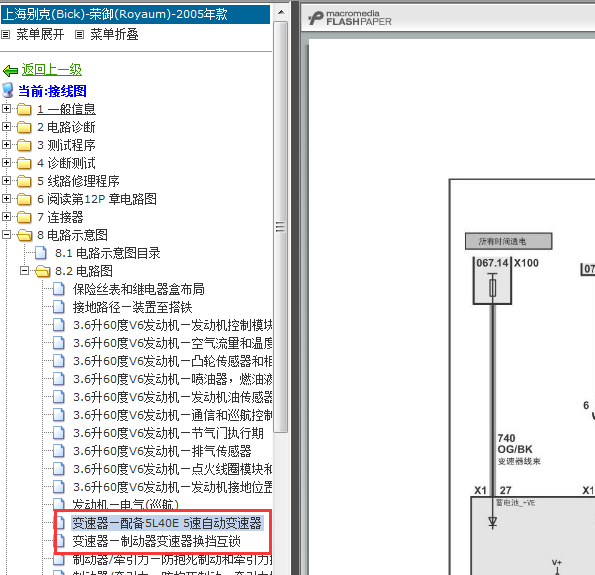Click page icon beside 变速器—制动器变速器换挡互锁
The image size is (595, 575).
[x=59, y=542]
